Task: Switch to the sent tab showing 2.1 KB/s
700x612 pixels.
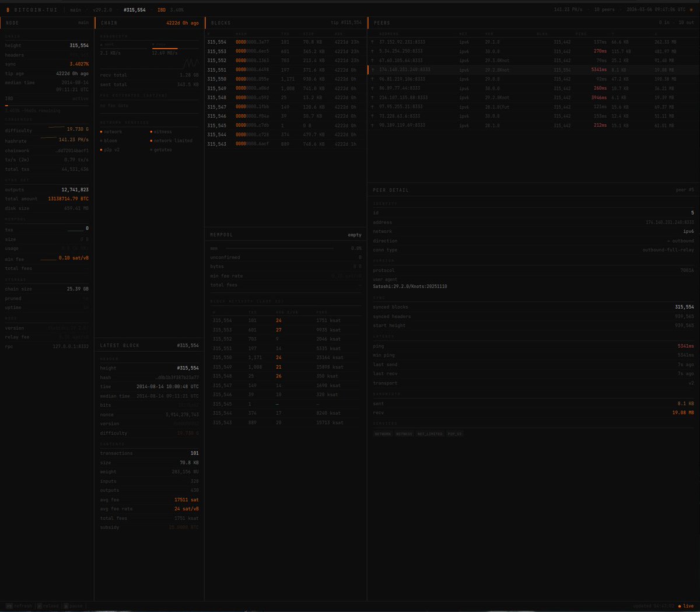Action: (x=124, y=49)
